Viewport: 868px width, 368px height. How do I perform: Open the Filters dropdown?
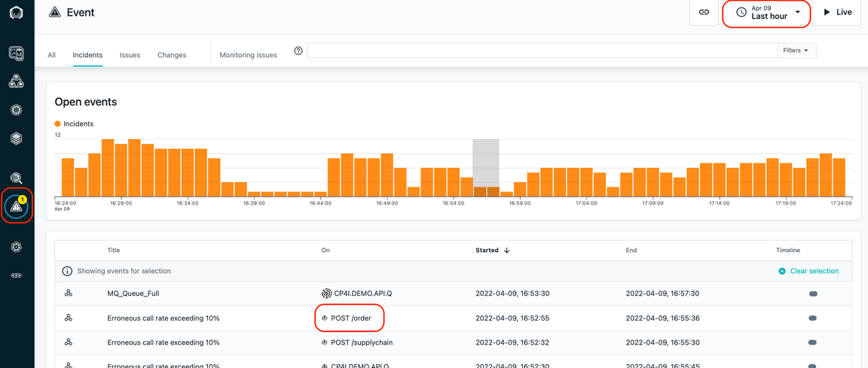pos(796,50)
